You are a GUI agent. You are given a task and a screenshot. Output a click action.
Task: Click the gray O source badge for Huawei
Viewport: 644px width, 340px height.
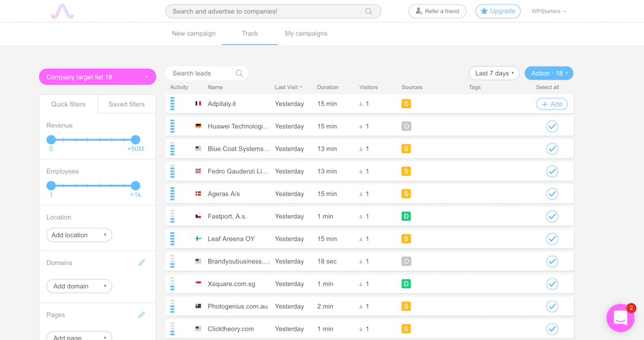click(406, 127)
